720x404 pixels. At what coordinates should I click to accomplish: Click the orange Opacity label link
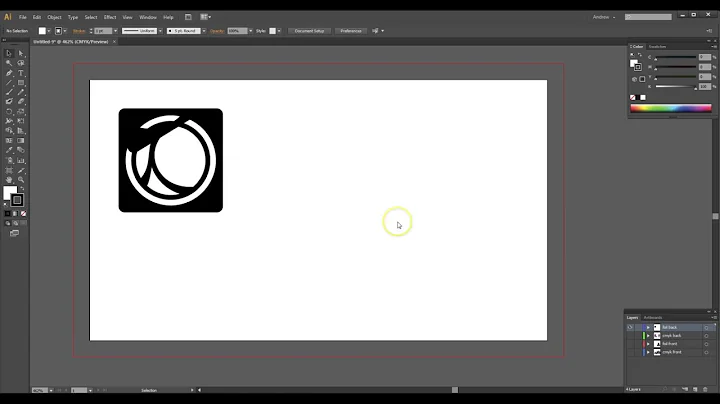(217, 31)
